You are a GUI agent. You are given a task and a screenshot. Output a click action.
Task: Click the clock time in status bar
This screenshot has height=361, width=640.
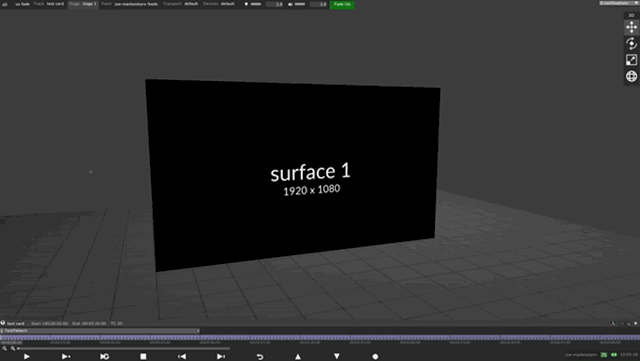tap(629, 355)
